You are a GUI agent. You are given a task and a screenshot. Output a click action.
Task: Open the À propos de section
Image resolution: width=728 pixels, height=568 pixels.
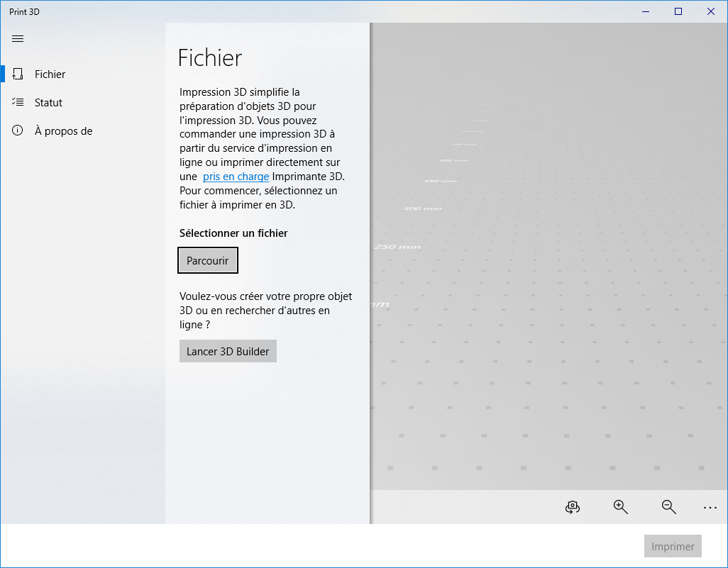tap(64, 131)
